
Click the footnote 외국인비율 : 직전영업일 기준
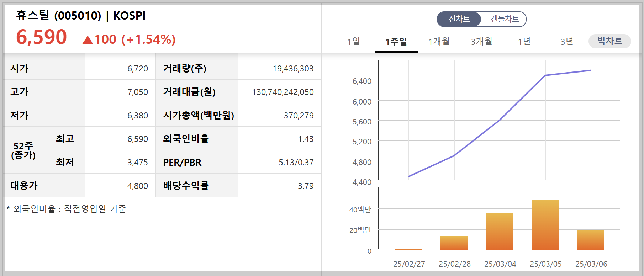tap(67, 209)
